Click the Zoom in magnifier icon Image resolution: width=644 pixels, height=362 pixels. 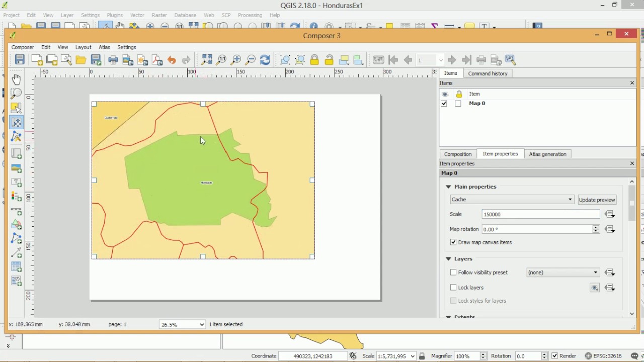236,60
